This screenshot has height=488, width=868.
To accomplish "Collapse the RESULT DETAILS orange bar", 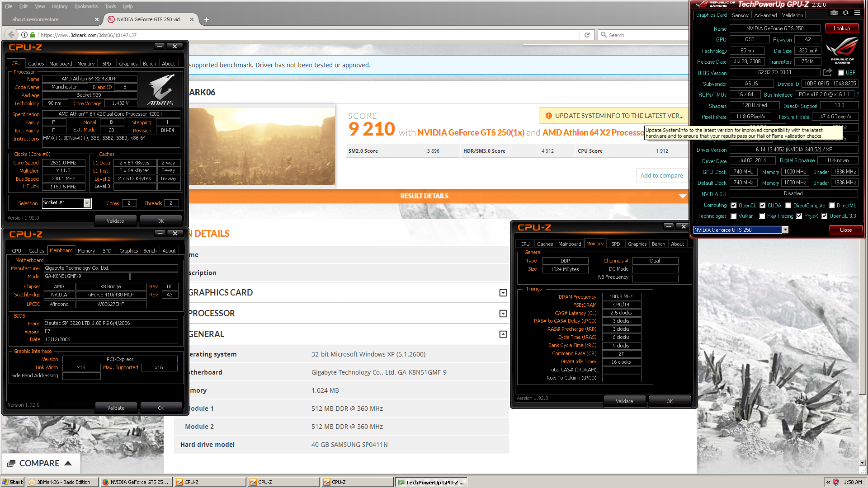I will coord(683,196).
